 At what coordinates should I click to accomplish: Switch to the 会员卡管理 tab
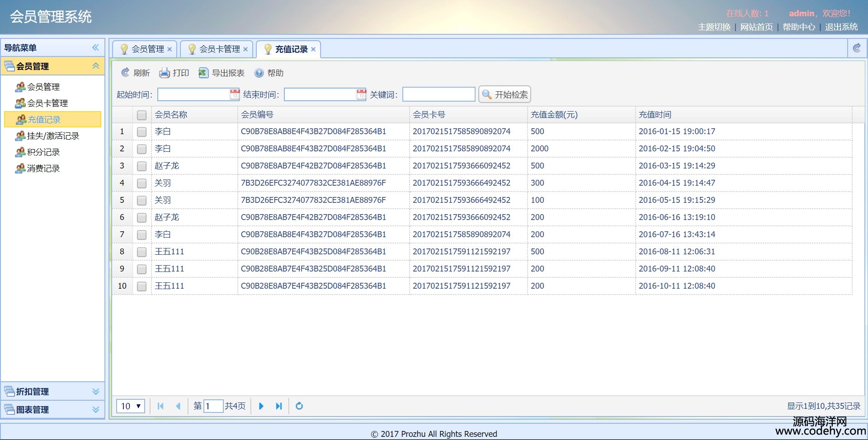coord(219,49)
